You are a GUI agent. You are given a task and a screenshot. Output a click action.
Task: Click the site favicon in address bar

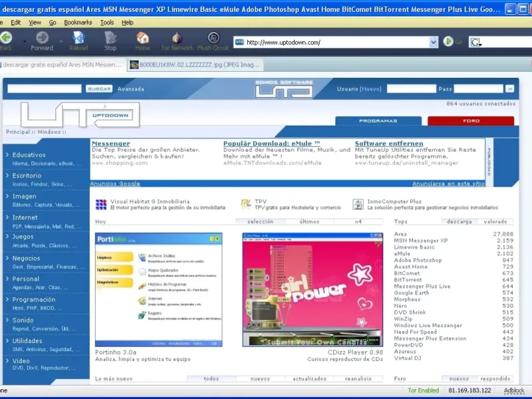[239, 42]
